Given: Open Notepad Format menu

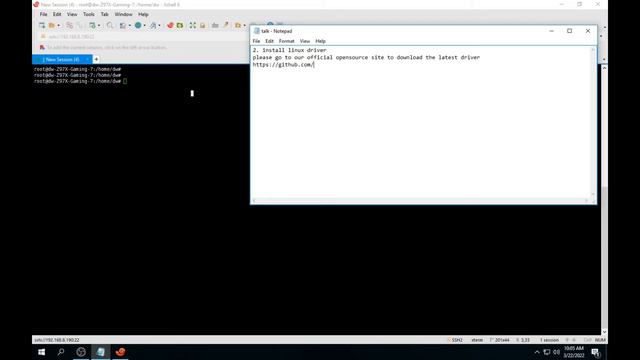Looking at the screenshot, I should pyautogui.click(x=287, y=41).
